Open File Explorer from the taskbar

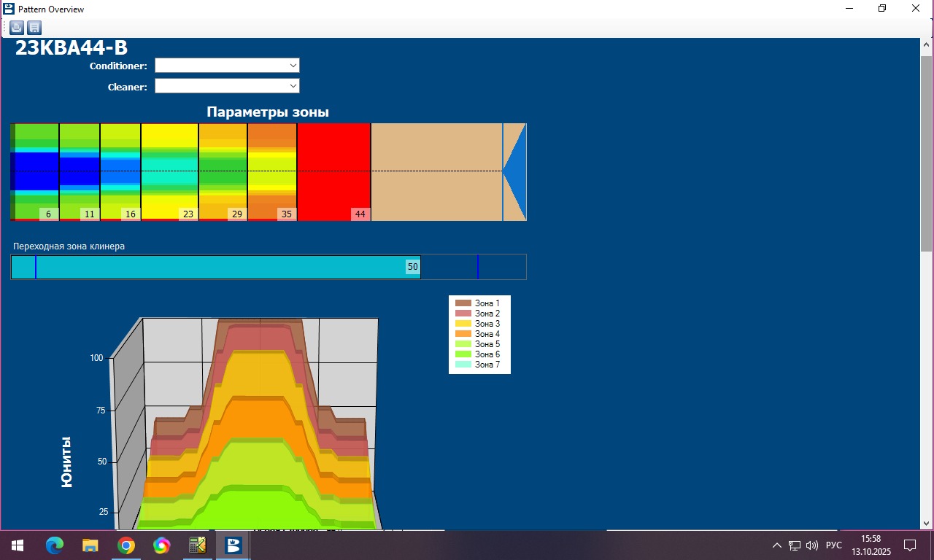click(90, 545)
